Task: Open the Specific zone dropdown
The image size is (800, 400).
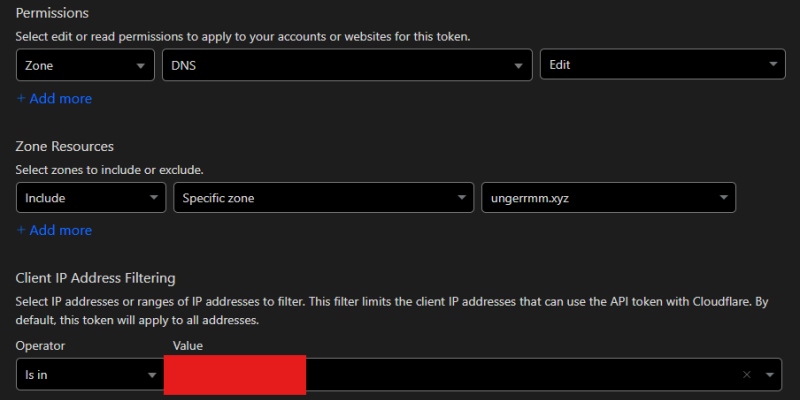Action: pyautogui.click(x=324, y=197)
